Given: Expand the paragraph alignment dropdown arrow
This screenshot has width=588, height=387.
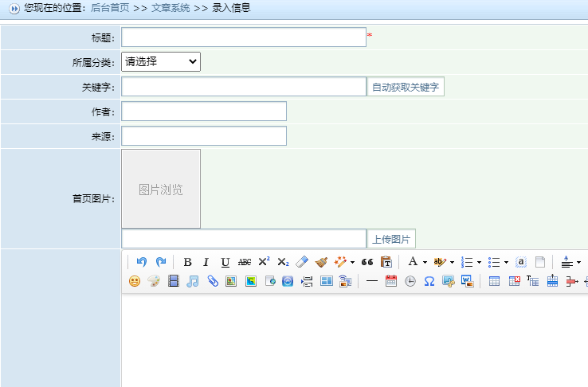Looking at the screenshot, I should (x=578, y=262).
